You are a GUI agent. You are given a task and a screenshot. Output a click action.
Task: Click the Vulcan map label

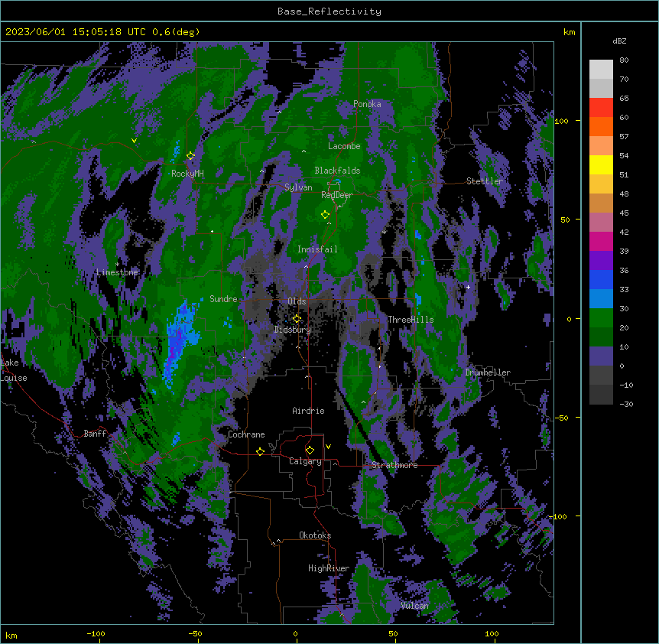(x=414, y=606)
